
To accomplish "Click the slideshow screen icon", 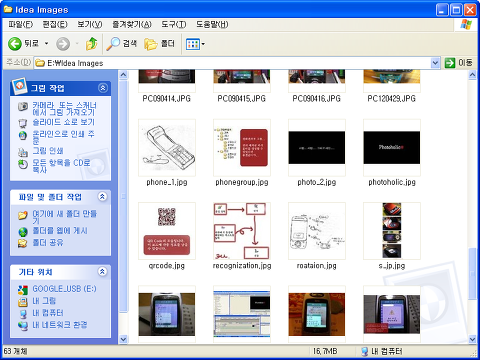I will (x=23, y=123).
